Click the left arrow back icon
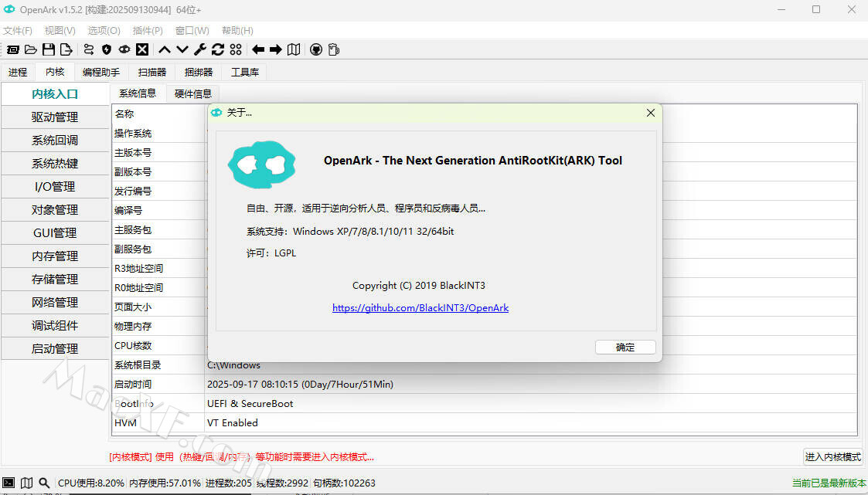The width and height of the screenshot is (868, 495). pos(258,49)
